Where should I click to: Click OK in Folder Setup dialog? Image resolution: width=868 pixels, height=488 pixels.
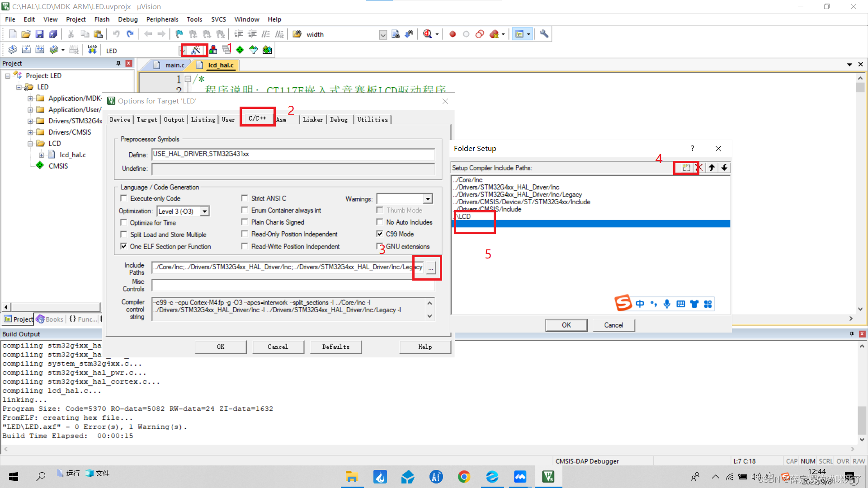566,325
